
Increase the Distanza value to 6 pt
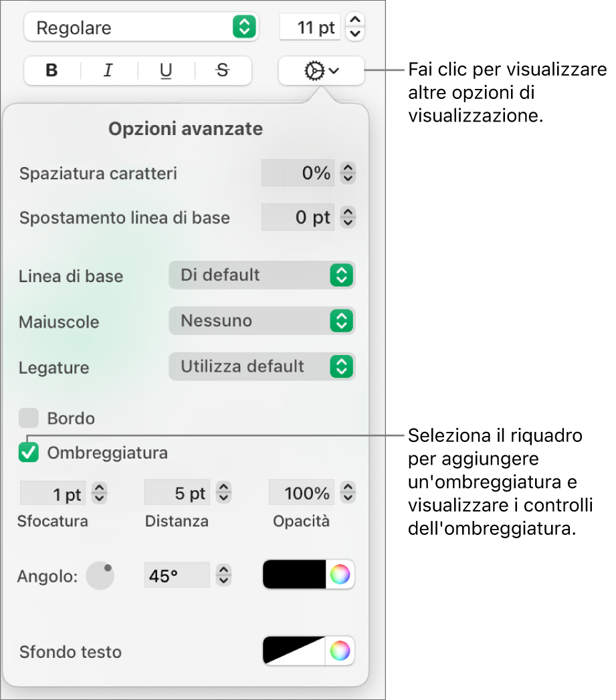pos(223,489)
